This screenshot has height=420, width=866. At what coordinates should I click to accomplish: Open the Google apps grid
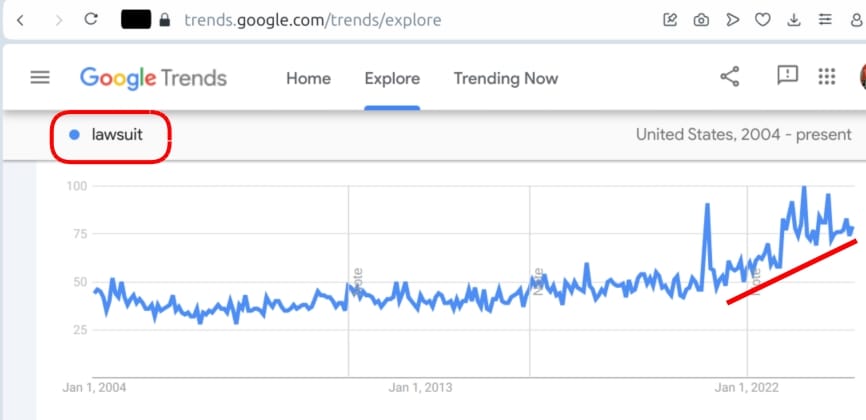[x=827, y=76]
